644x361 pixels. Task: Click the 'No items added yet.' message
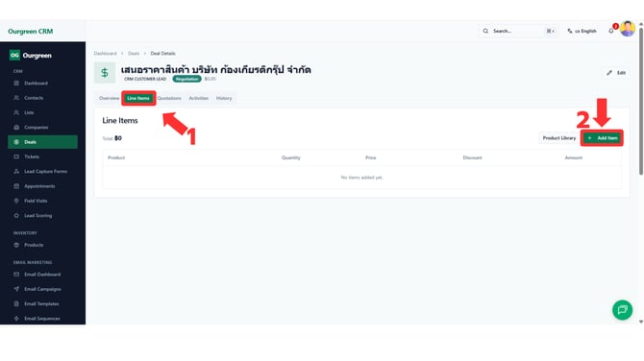click(361, 178)
